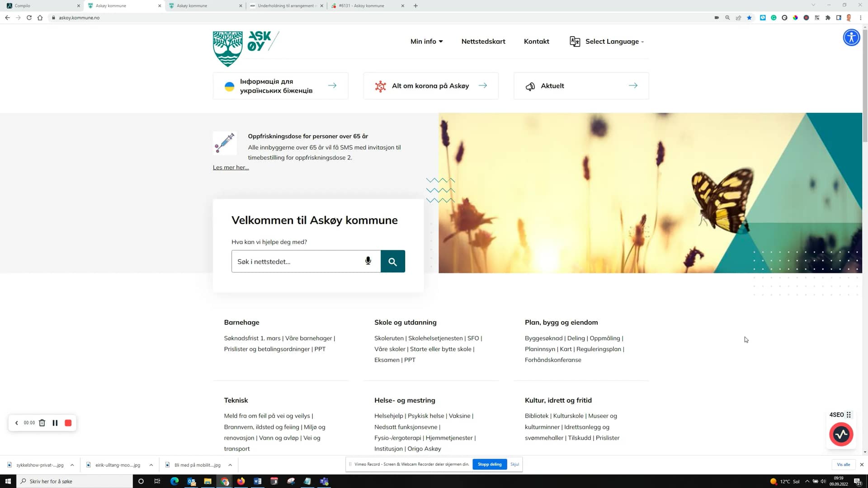868x488 pixels.
Task: Switch to the Underholdning til arrangement tab
Action: click(x=285, y=5)
